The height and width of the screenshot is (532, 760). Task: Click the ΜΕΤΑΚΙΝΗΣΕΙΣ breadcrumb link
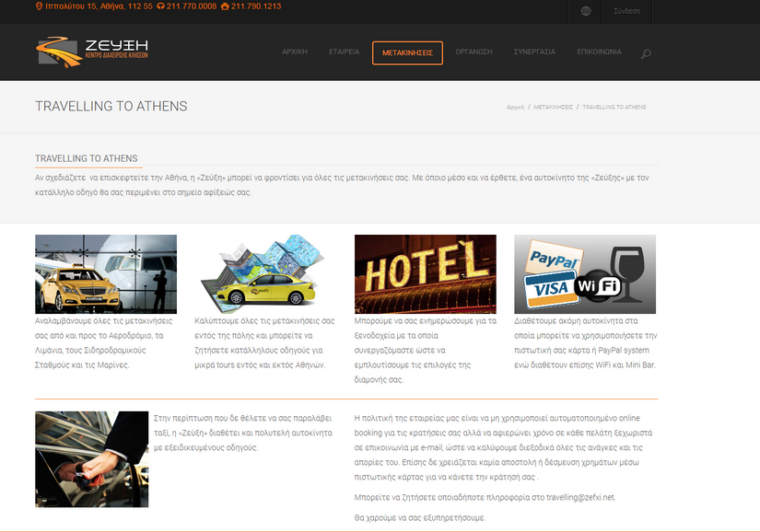click(x=553, y=108)
